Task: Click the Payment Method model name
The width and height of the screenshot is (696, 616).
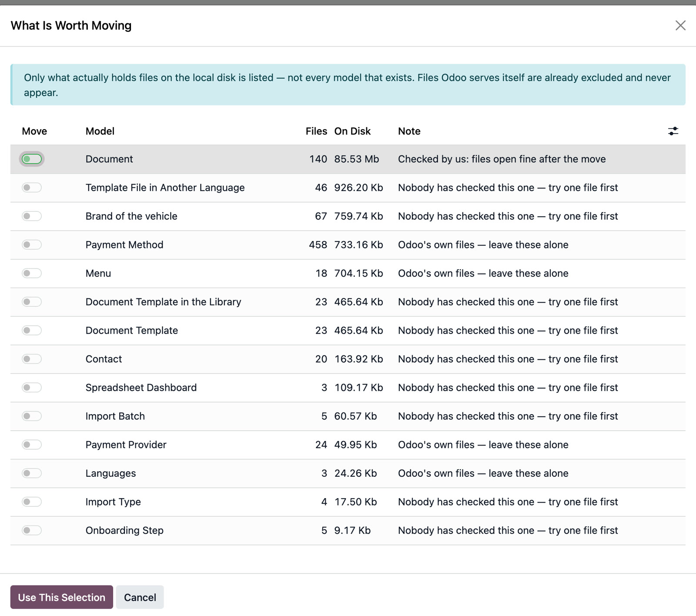Action: pos(124,245)
